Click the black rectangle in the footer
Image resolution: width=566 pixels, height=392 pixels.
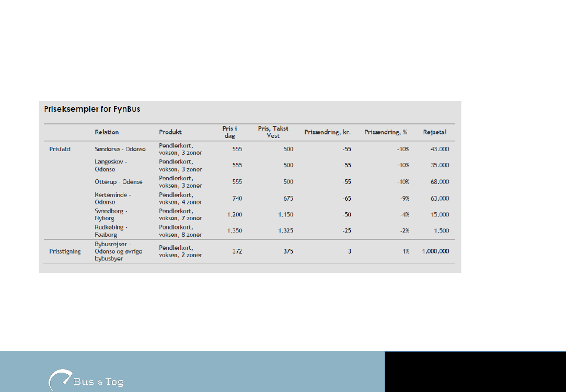pyautogui.click(x=475, y=372)
